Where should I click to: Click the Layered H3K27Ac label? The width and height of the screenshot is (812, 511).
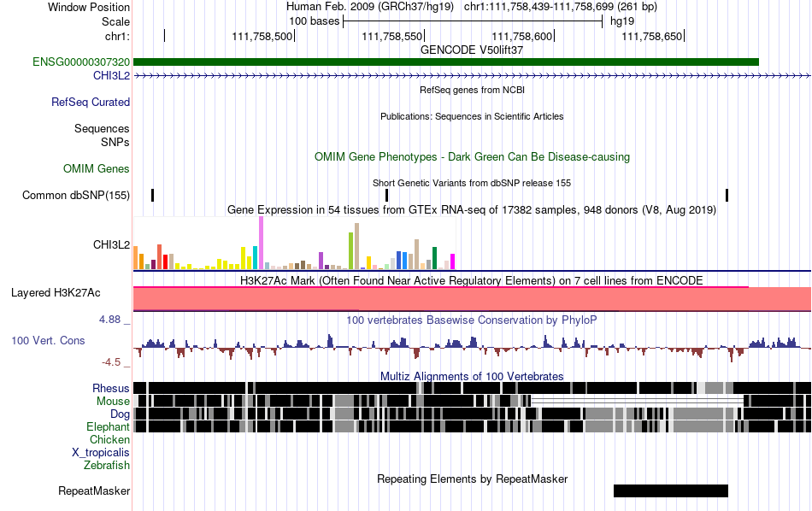coord(56,292)
